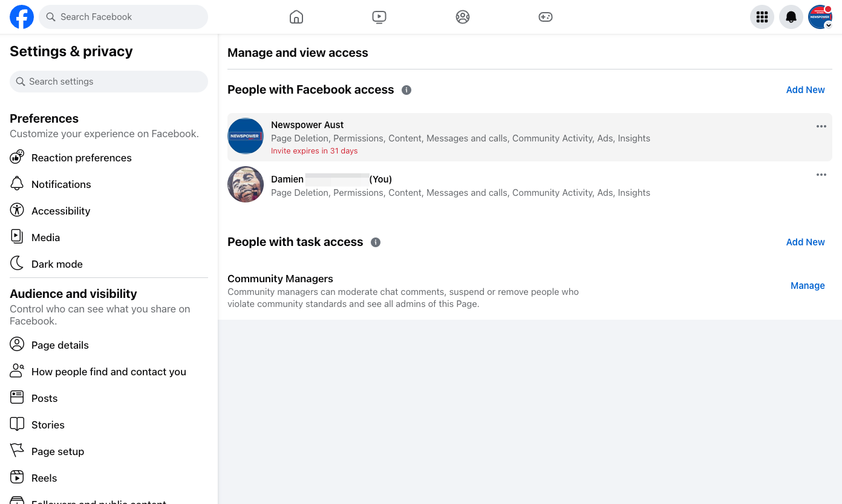Click the Accessibility icon

pos(17,210)
